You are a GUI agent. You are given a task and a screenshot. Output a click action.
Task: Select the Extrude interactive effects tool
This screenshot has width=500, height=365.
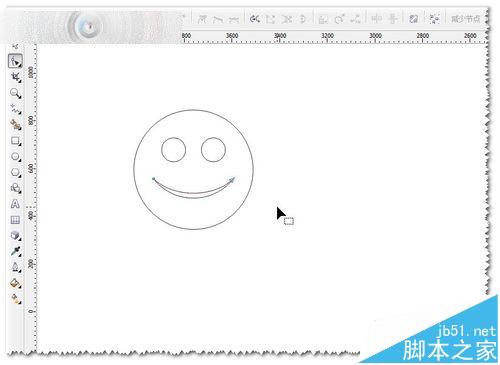[x=15, y=235]
